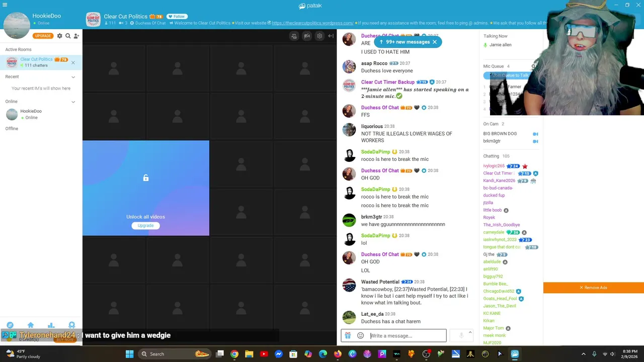Click Remove Ads on the orange bar
The width and height of the screenshot is (644, 362).
(x=594, y=288)
